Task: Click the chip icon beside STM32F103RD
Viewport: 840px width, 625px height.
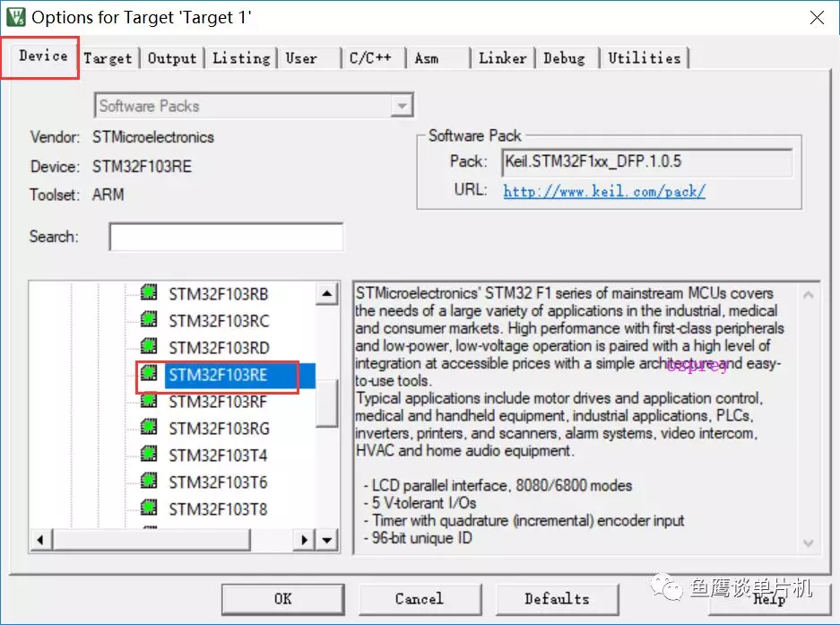Action: [x=149, y=346]
